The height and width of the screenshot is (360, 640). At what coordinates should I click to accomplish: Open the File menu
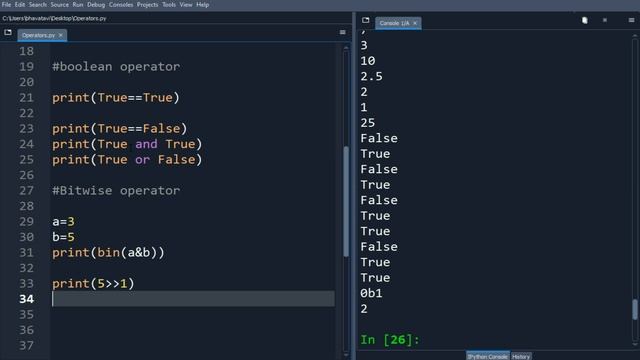point(7,4)
